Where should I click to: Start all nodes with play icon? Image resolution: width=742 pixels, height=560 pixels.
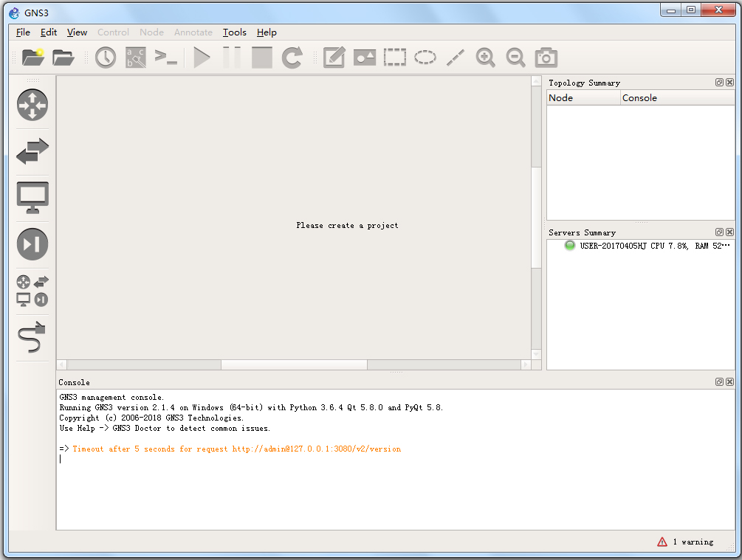click(x=202, y=58)
